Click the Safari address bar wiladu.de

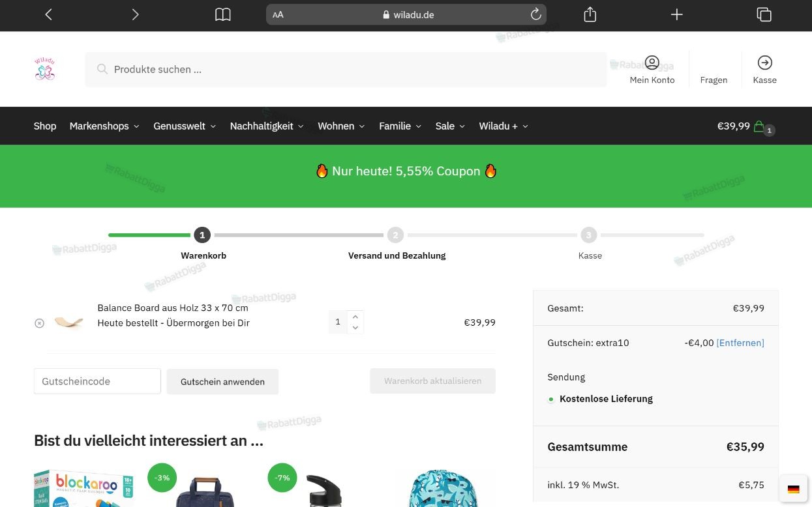pyautogui.click(x=406, y=14)
